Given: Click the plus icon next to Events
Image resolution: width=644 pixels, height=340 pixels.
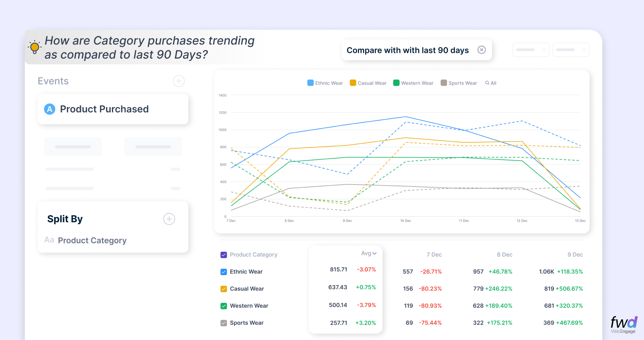Looking at the screenshot, I should [x=178, y=81].
